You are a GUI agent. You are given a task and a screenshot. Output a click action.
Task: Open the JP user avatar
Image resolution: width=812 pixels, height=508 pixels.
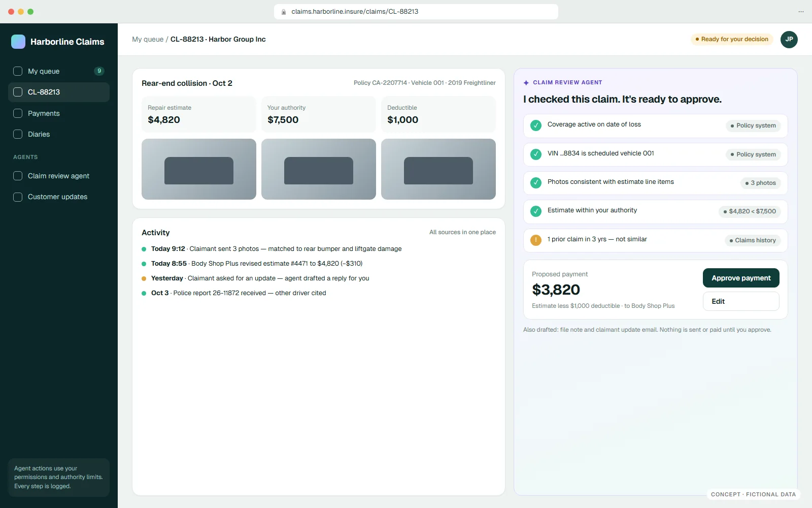pos(789,39)
